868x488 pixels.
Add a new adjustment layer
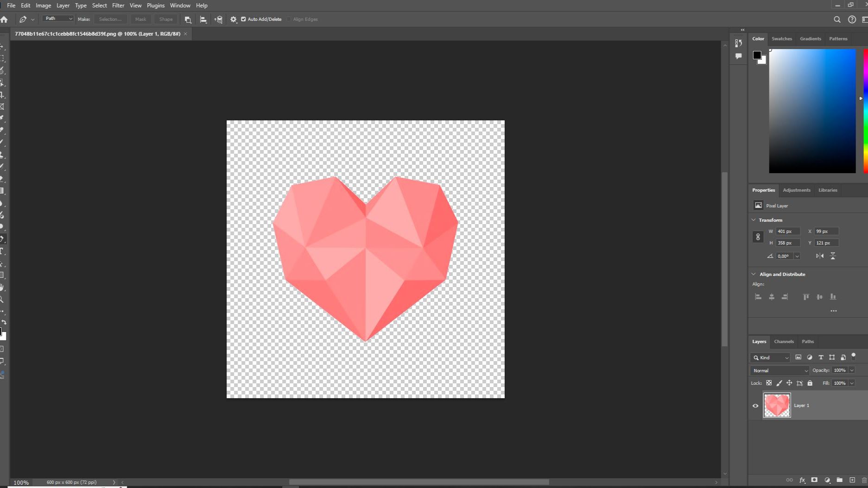[827, 480]
